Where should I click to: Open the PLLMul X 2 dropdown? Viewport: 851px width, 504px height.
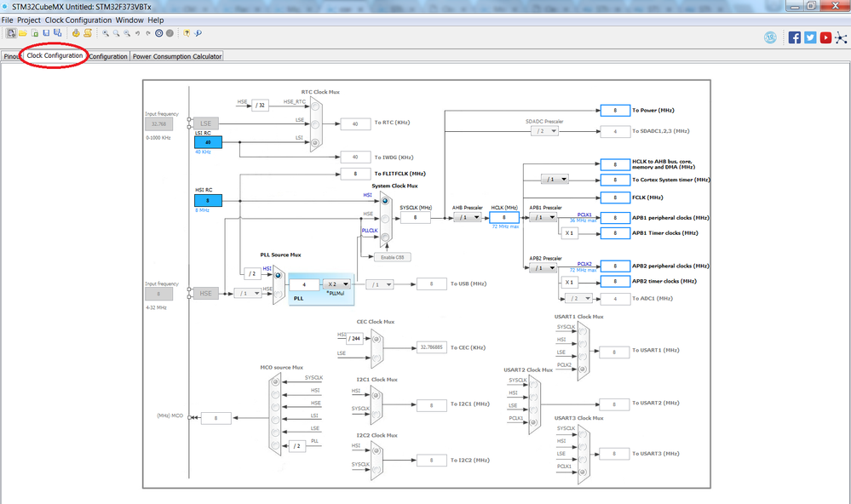[336, 283]
